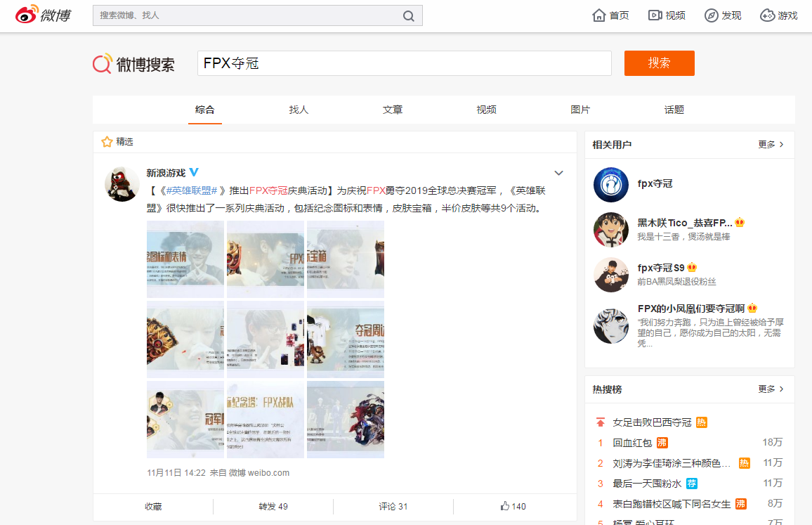Click the pinned arrow icon beside 女足击败巴西夺冠
The image size is (812, 525).
tap(600, 422)
